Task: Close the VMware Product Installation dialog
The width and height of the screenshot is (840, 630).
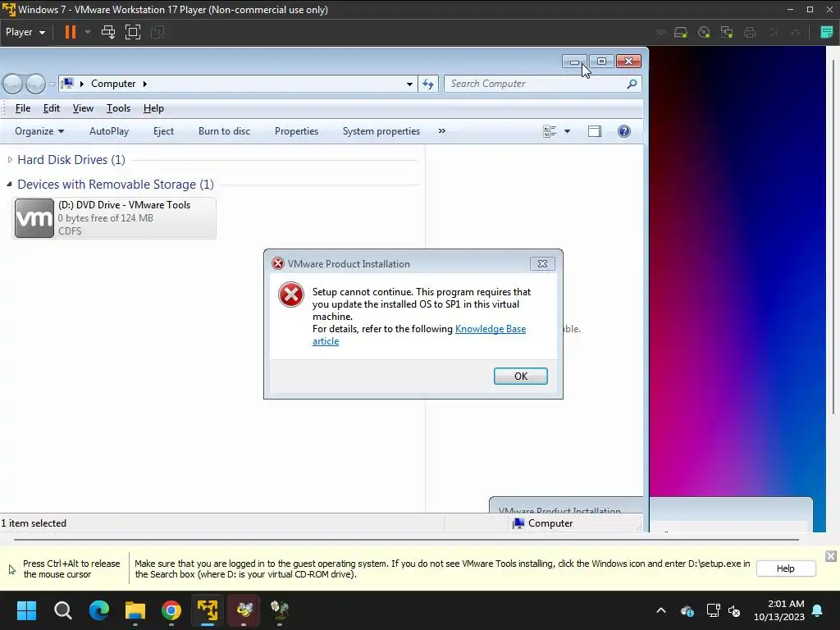Action: (542, 263)
